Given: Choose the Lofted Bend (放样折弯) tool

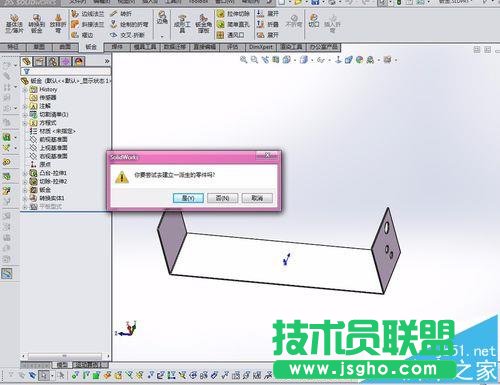Looking at the screenshot, I should pos(58,23).
